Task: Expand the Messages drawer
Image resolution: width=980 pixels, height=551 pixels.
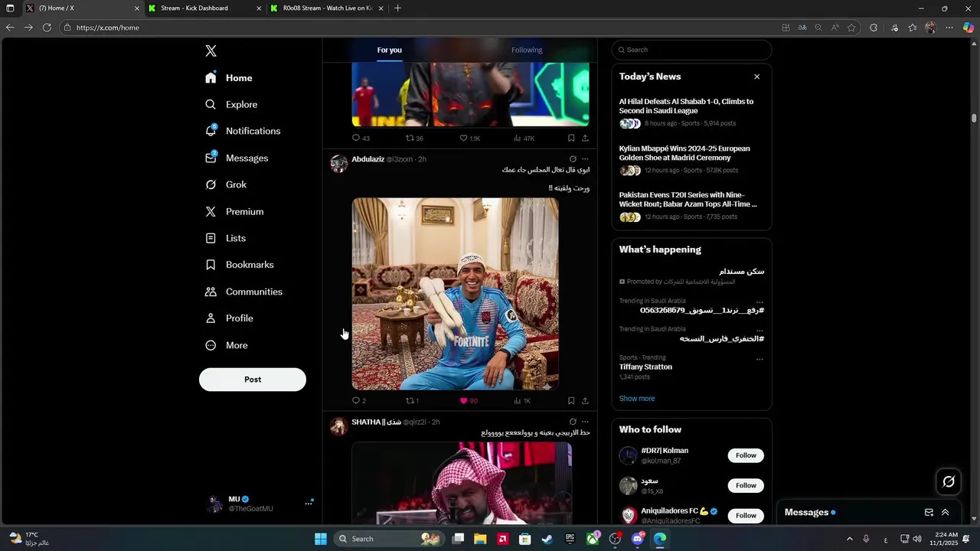Action: pyautogui.click(x=945, y=513)
